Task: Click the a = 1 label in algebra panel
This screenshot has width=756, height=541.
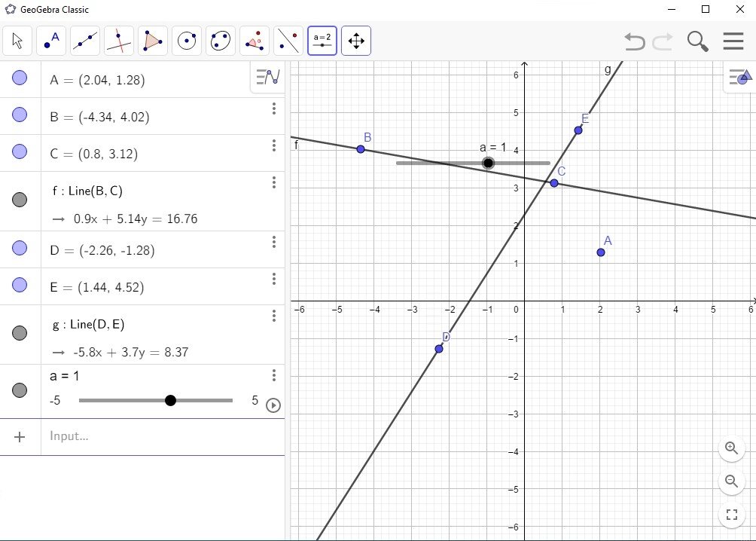Action: (65, 376)
